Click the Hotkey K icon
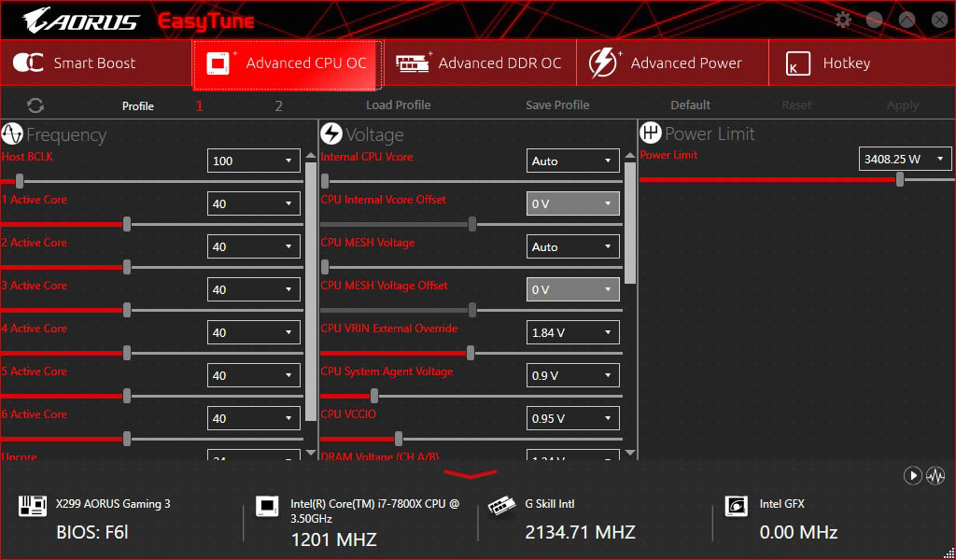 (x=797, y=63)
